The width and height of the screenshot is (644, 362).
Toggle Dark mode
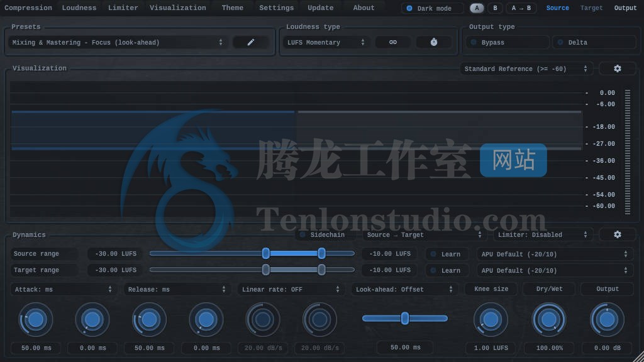(432, 8)
